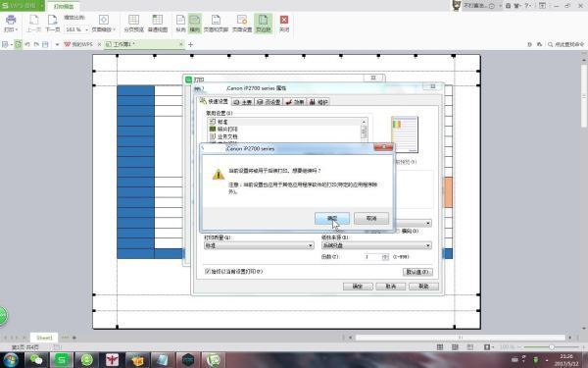Close the 打印 dialog behind Canon properties
This screenshot has height=368, width=588.
click(x=373, y=78)
